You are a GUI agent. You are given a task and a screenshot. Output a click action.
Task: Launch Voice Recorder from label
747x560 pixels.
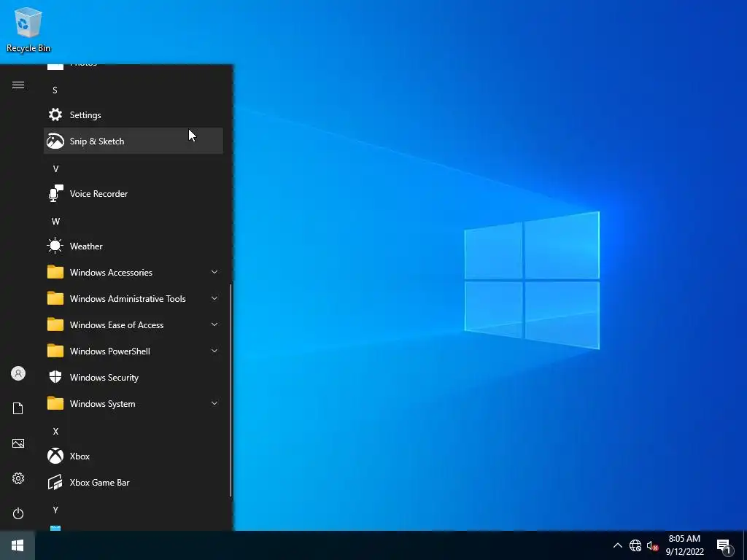98,194
